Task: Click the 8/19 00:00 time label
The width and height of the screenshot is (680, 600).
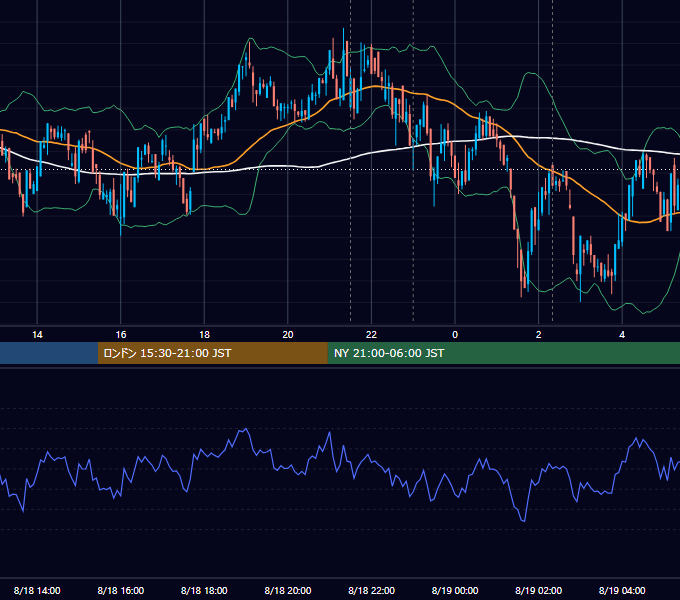Action: [455, 590]
